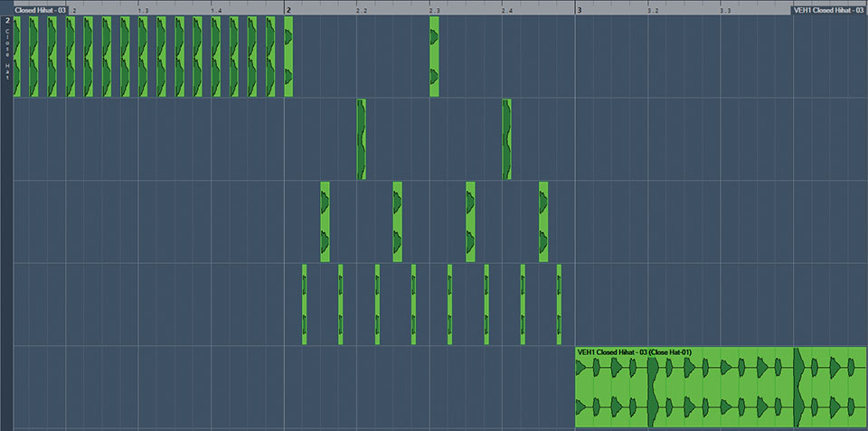Click ruler position 1.3
This screenshot has width=868, height=431.
[x=143, y=11]
